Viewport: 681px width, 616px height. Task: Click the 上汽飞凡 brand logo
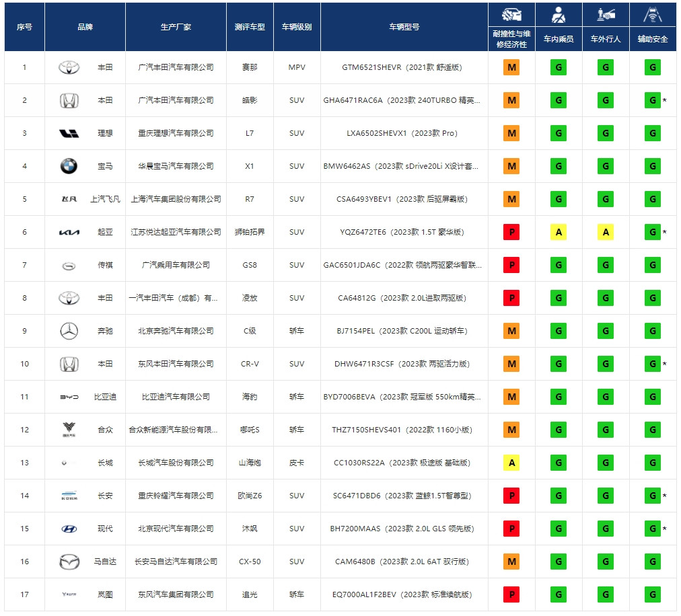[x=69, y=199]
